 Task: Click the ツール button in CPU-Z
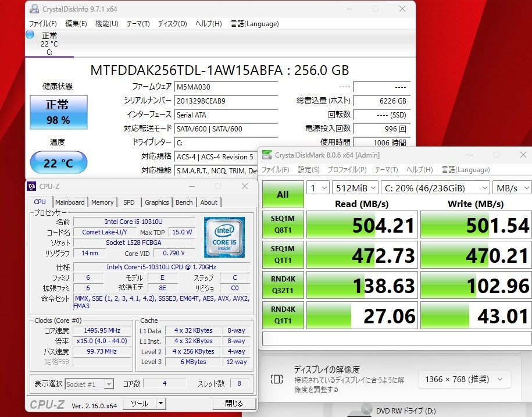pyautogui.click(x=139, y=404)
